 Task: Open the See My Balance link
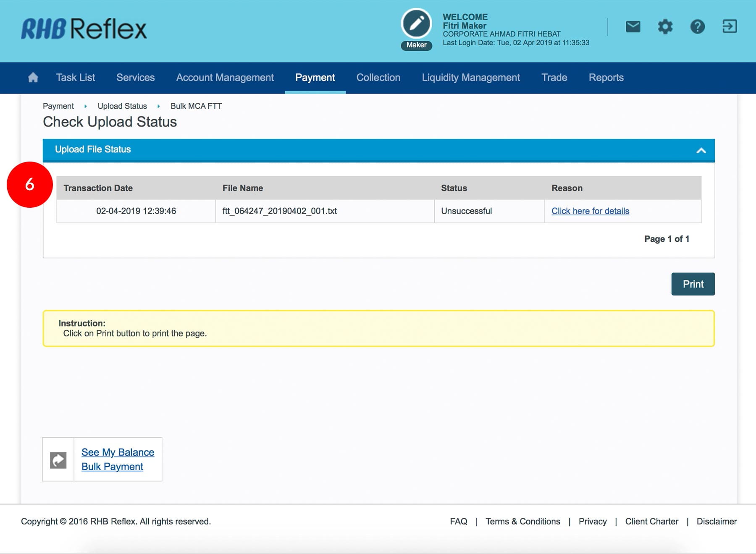[x=118, y=452]
